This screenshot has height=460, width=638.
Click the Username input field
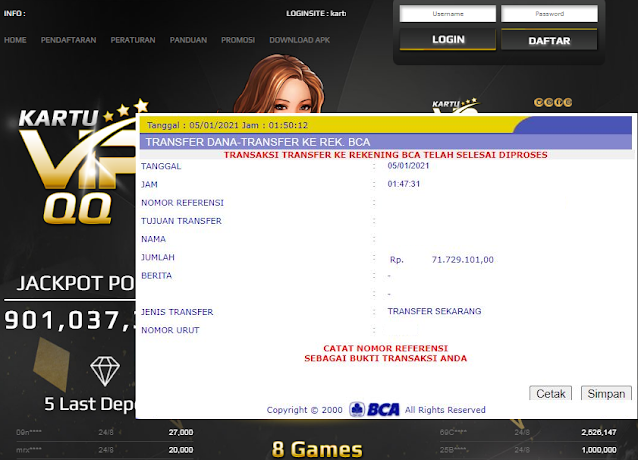(448, 14)
